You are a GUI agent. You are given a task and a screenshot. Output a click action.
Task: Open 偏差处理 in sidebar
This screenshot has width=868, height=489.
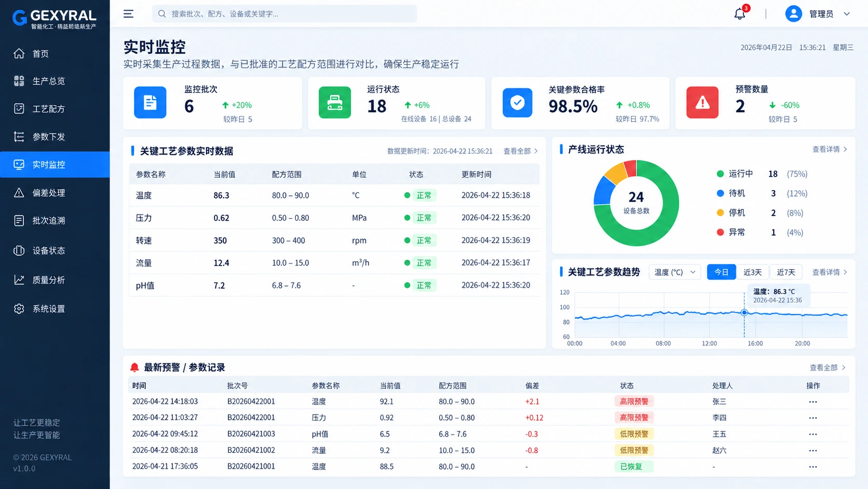[x=55, y=193]
